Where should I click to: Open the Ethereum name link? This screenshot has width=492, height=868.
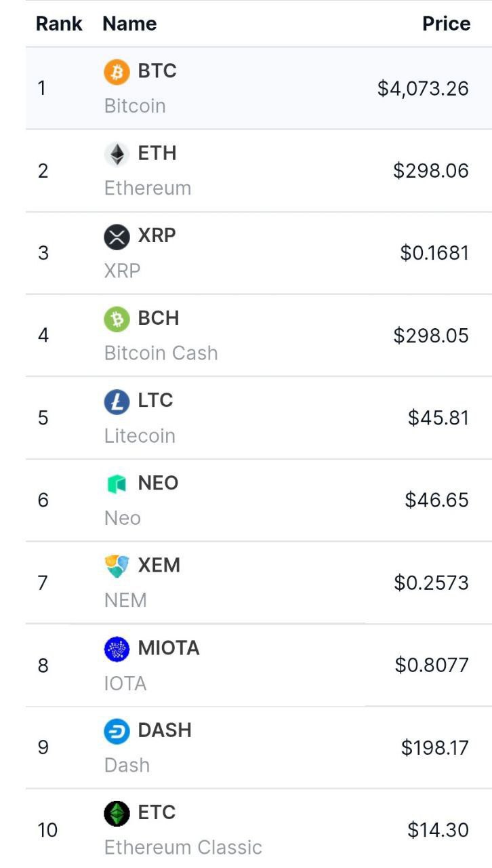[x=148, y=188]
